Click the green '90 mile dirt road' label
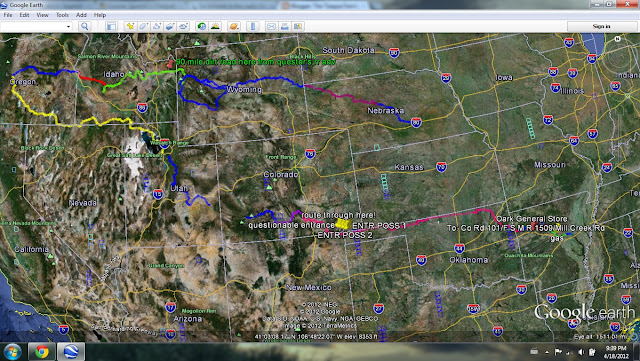The width and height of the screenshot is (640, 361). pyautogui.click(x=256, y=62)
